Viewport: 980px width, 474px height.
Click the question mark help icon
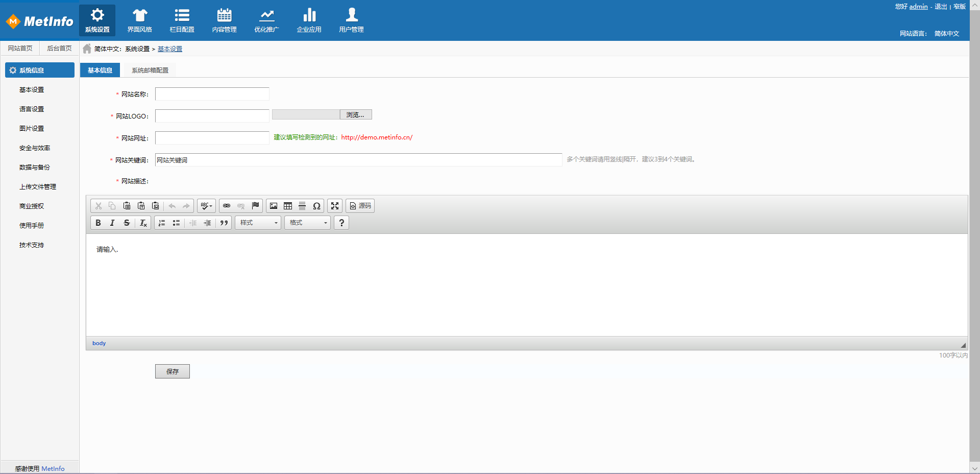click(x=341, y=223)
